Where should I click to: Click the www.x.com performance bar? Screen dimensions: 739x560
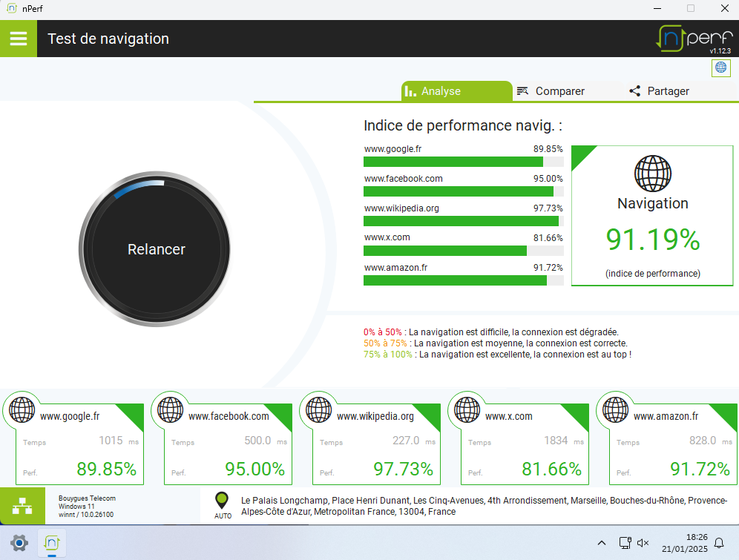click(x=463, y=251)
